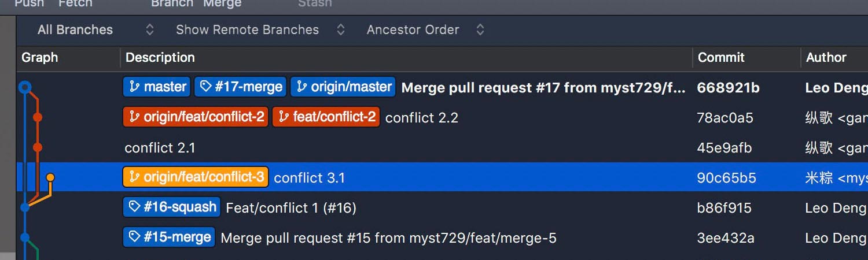Click the #15-merge tag label
This screenshot has width=868, height=260.
(x=169, y=237)
